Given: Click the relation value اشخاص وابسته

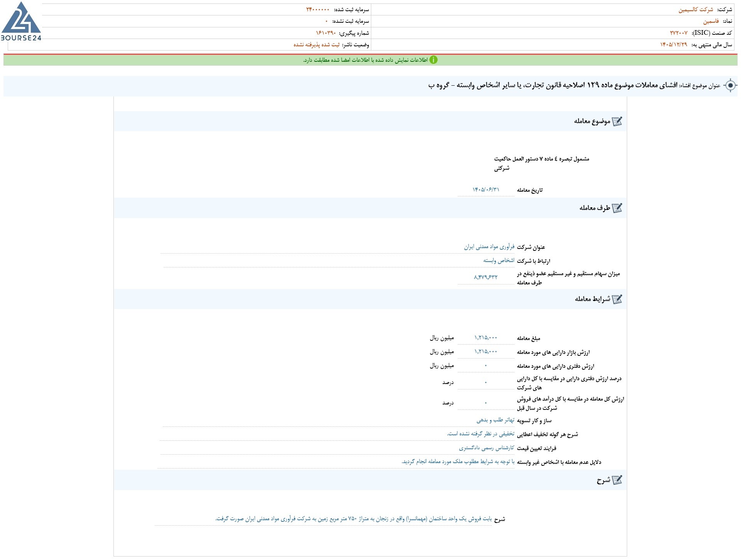Looking at the screenshot, I should (x=499, y=261).
